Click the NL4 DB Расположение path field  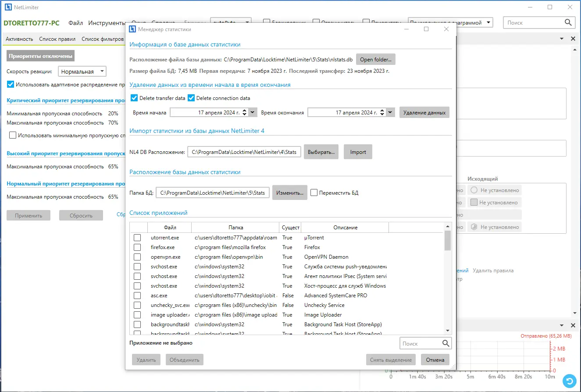pyautogui.click(x=244, y=152)
